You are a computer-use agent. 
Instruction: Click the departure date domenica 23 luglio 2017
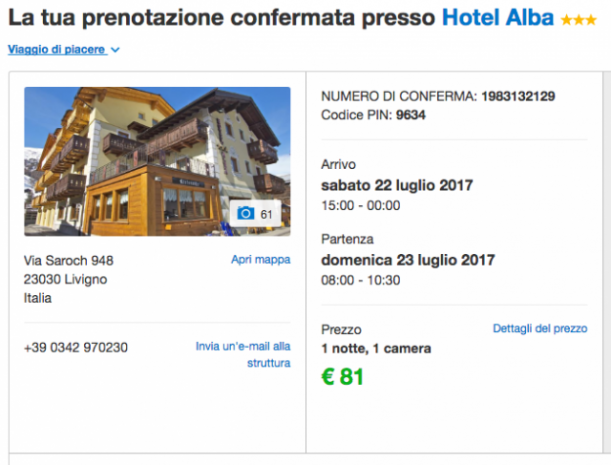(x=410, y=259)
